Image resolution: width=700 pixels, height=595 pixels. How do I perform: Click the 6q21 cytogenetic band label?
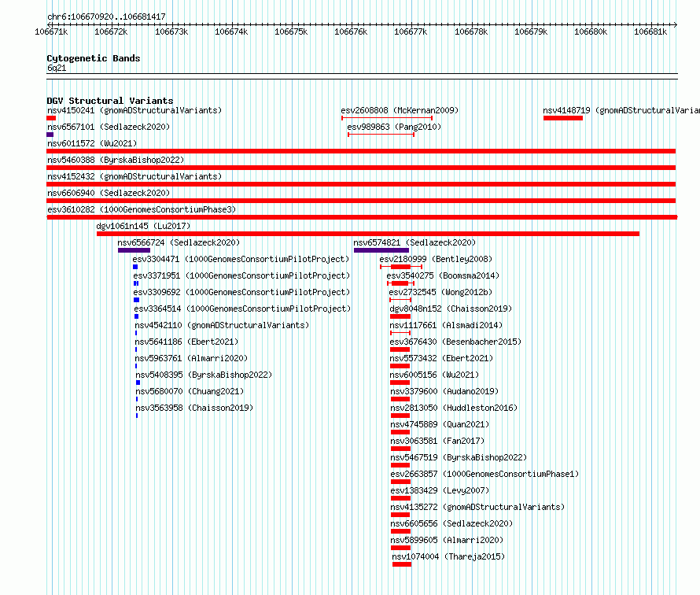tap(57, 68)
